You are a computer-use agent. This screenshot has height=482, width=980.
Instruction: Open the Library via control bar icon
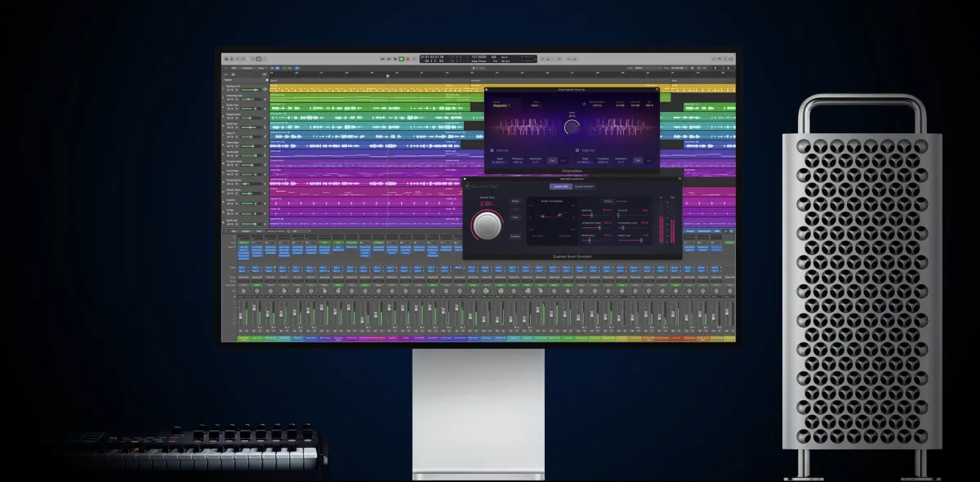point(226,59)
